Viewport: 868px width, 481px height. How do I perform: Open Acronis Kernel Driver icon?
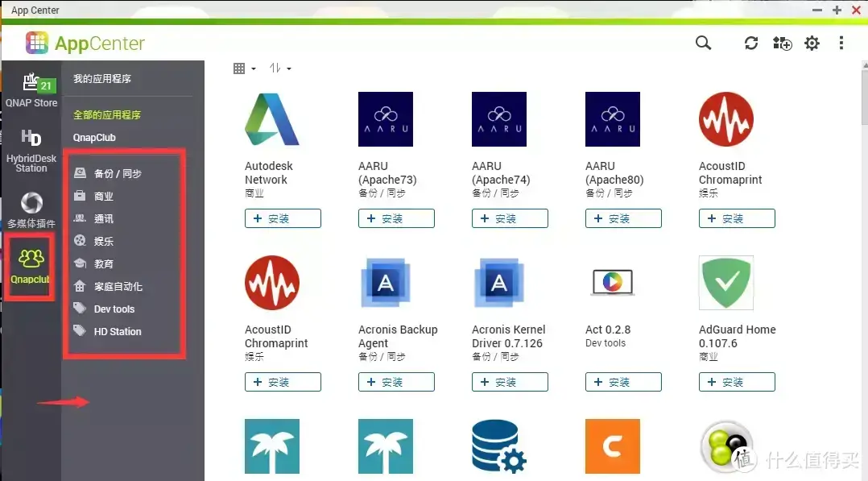tap(498, 283)
